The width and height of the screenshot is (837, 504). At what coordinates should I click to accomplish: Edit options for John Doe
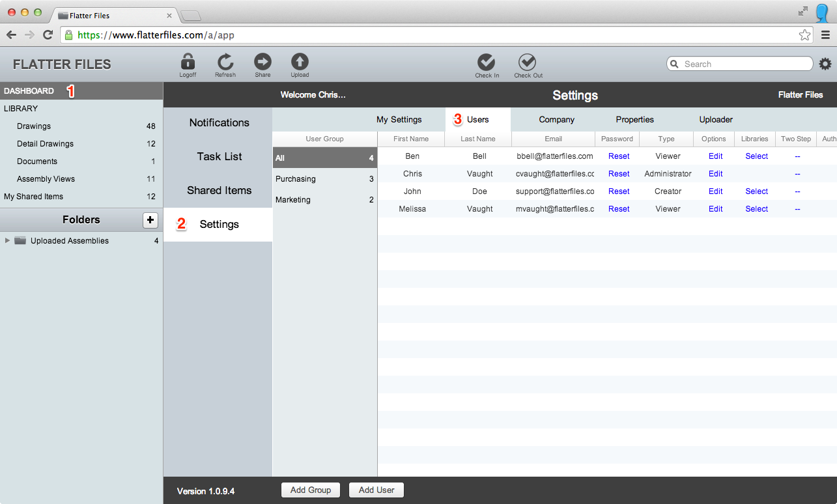tap(716, 191)
